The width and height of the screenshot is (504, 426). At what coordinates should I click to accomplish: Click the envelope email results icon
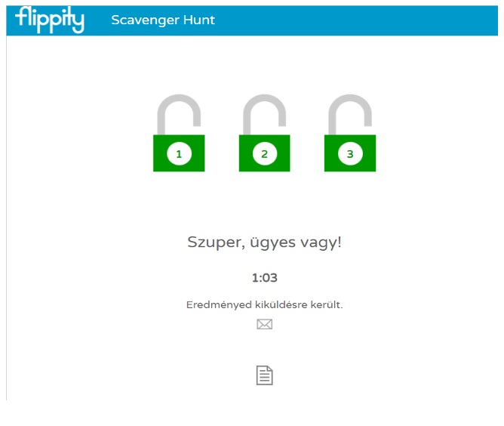tap(265, 324)
